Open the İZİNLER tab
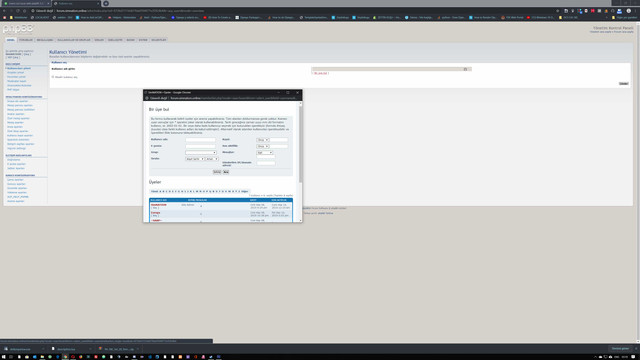Image resolution: width=640 pixels, height=360 pixels. (x=99, y=40)
